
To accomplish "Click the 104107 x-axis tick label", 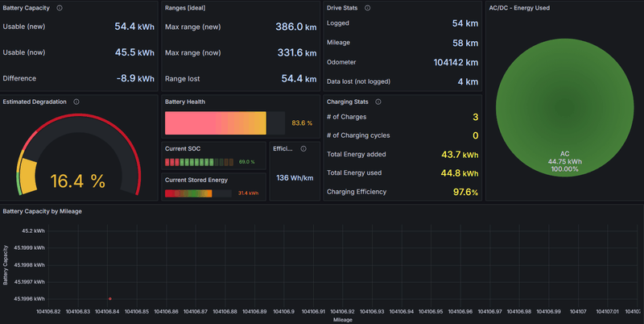I will click(x=578, y=312).
